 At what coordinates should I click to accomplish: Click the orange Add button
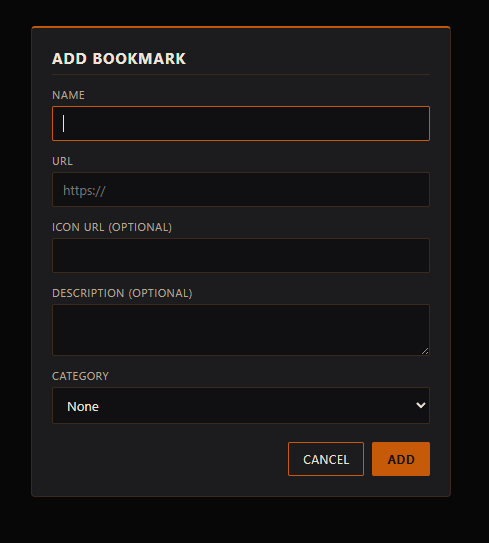click(x=401, y=459)
